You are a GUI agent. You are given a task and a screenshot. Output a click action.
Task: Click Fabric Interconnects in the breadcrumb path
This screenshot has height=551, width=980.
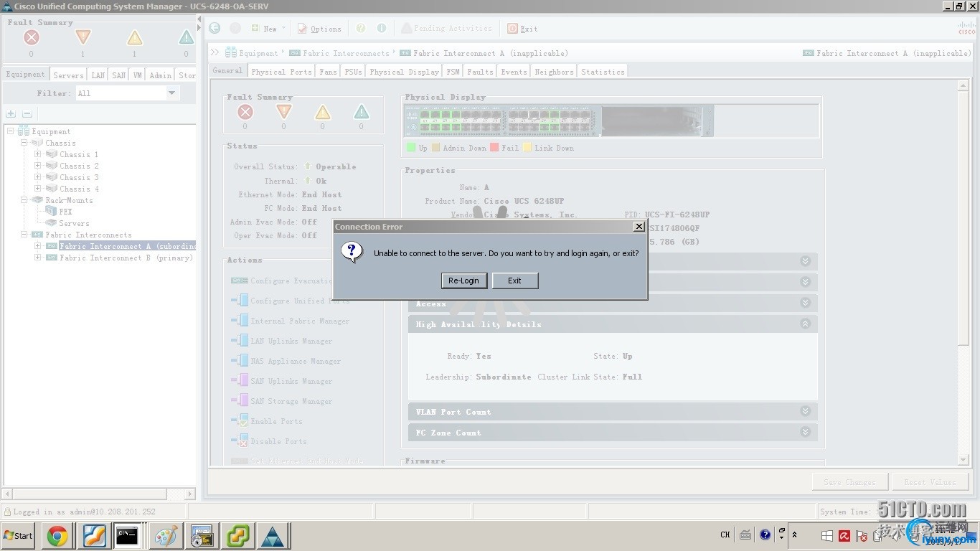click(x=346, y=53)
